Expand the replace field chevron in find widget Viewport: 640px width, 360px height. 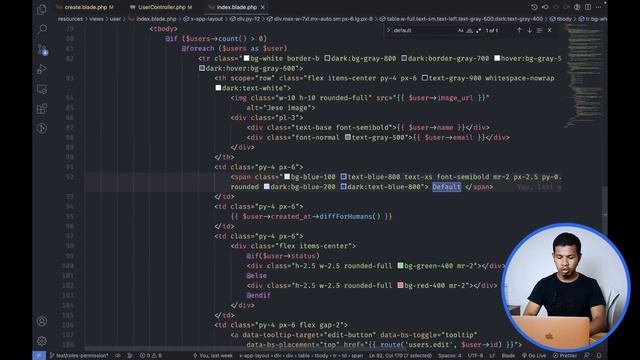(388, 30)
